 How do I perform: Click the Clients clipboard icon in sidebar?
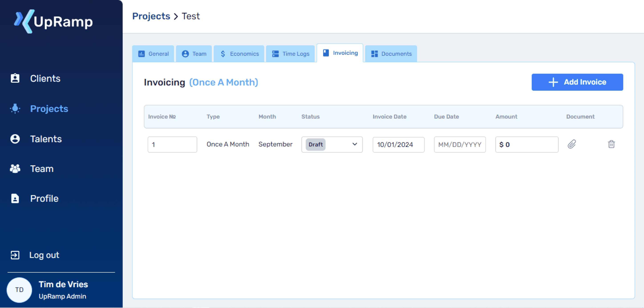[x=15, y=78]
